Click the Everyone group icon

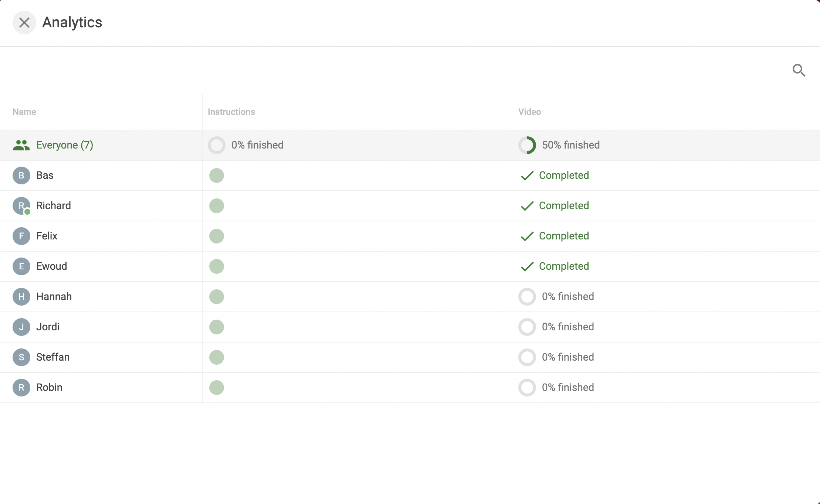point(21,145)
